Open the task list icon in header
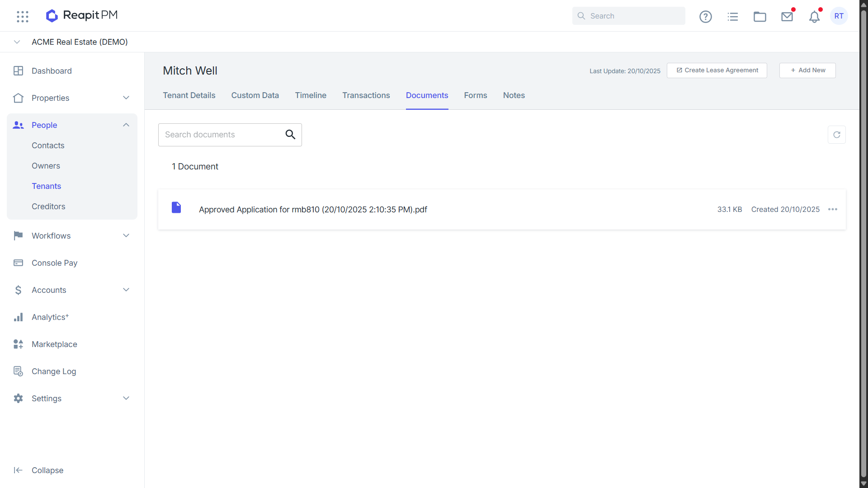This screenshot has height=488, width=868. tap(733, 17)
